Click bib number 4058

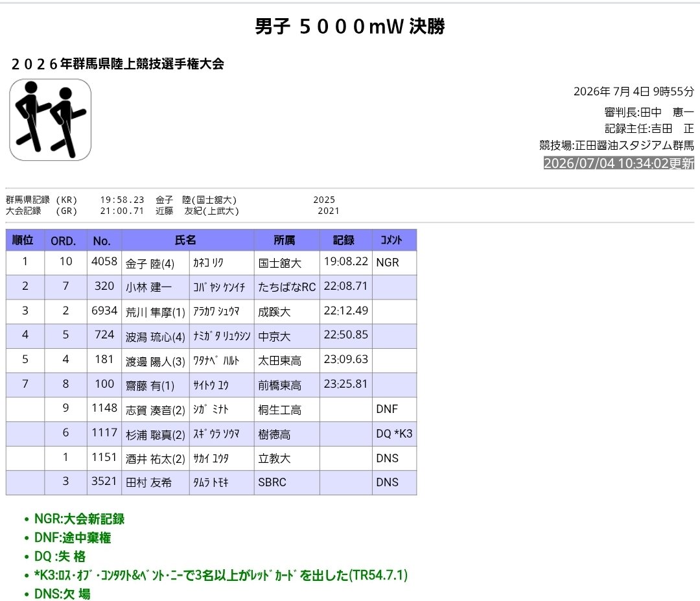(104, 261)
